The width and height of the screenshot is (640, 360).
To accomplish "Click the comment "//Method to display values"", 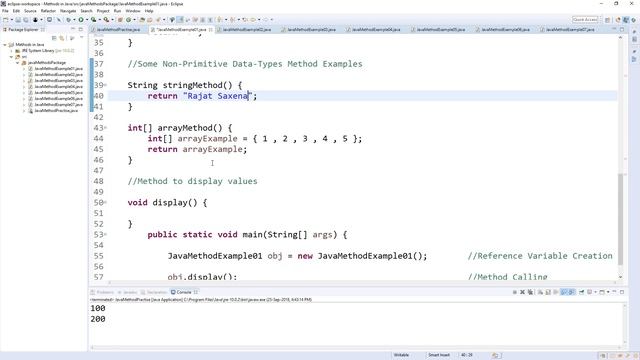I will (x=192, y=181).
